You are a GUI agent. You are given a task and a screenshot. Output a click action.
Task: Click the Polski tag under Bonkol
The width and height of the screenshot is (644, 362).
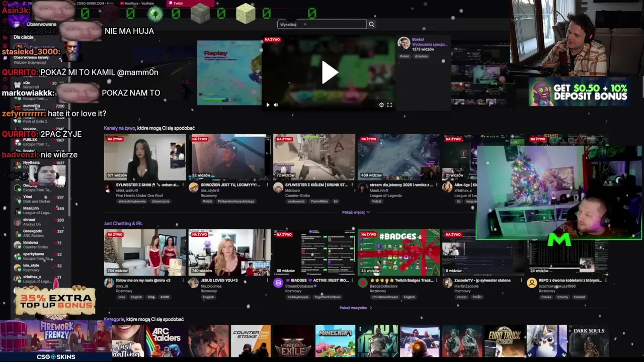point(405,56)
